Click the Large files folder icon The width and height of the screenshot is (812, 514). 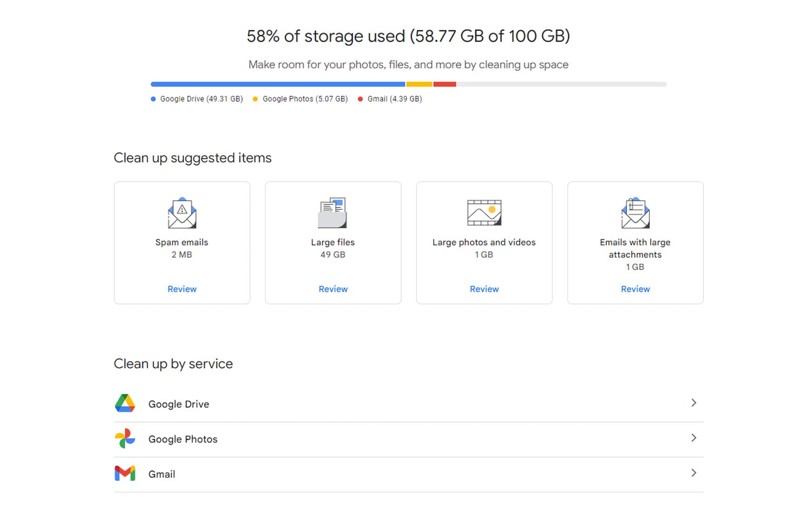tap(332, 213)
